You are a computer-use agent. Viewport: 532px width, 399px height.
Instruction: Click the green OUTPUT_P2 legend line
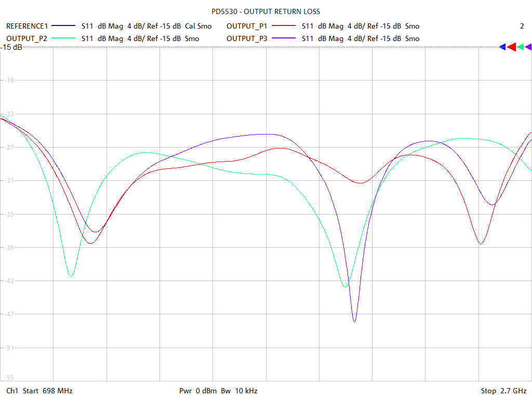pos(63,38)
